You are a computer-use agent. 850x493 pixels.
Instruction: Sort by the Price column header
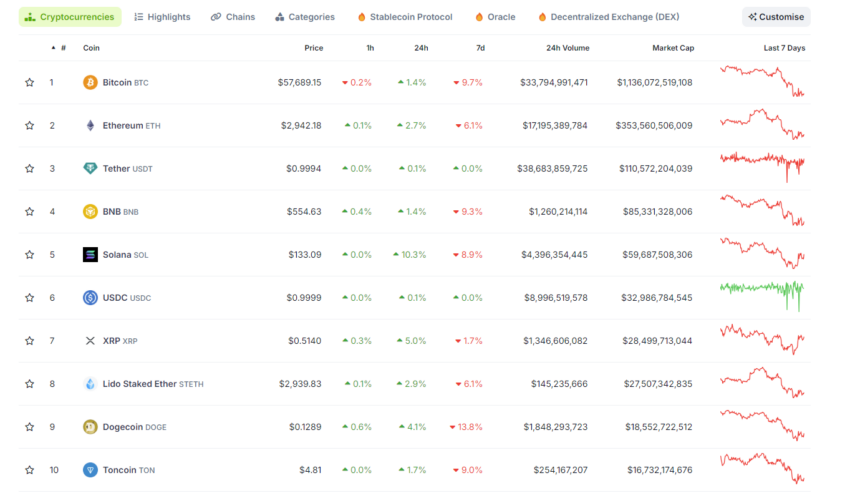[x=313, y=48]
